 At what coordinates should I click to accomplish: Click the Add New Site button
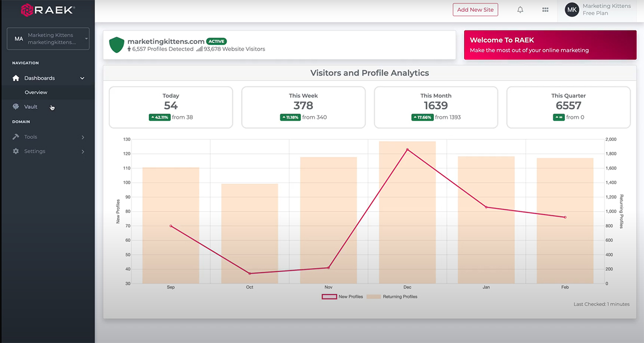pos(475,10)
